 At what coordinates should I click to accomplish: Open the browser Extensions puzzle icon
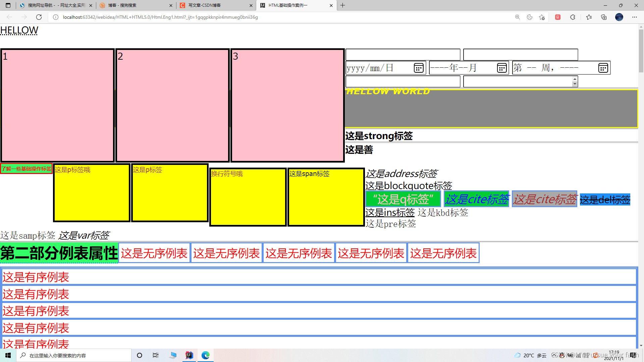point(573,17)
